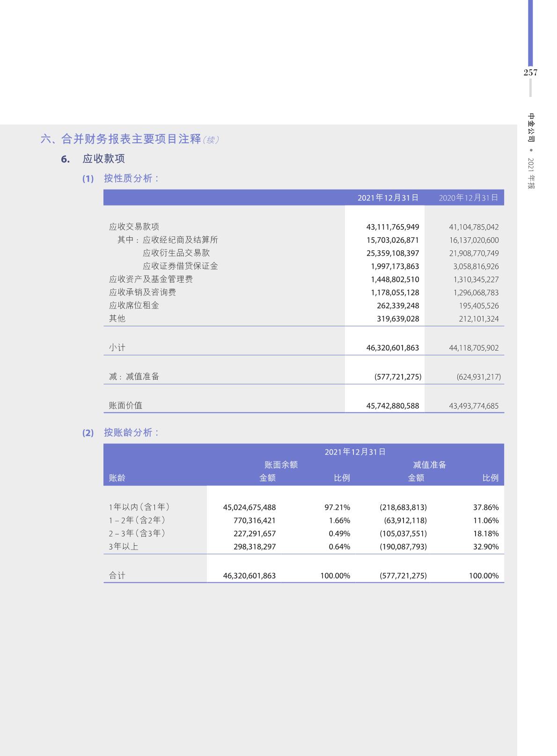
Task: Click the 2020年12月31日 column header
Action: 468,198
